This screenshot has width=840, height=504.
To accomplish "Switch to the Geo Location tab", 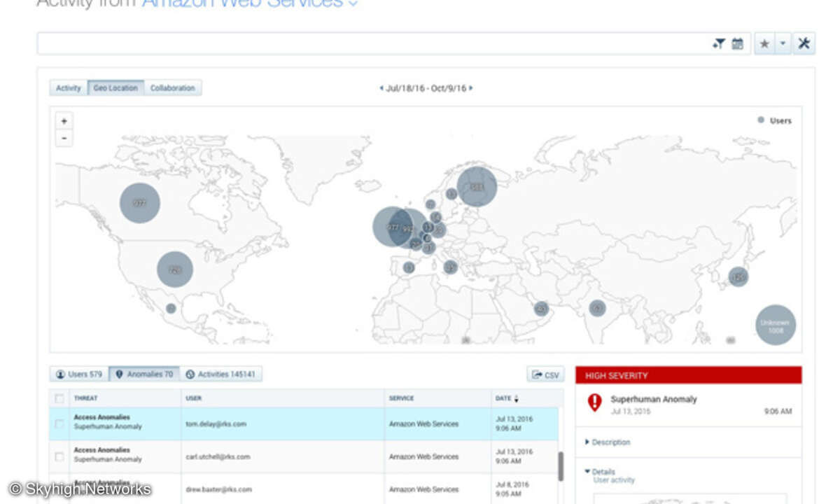I will [115, 88].
